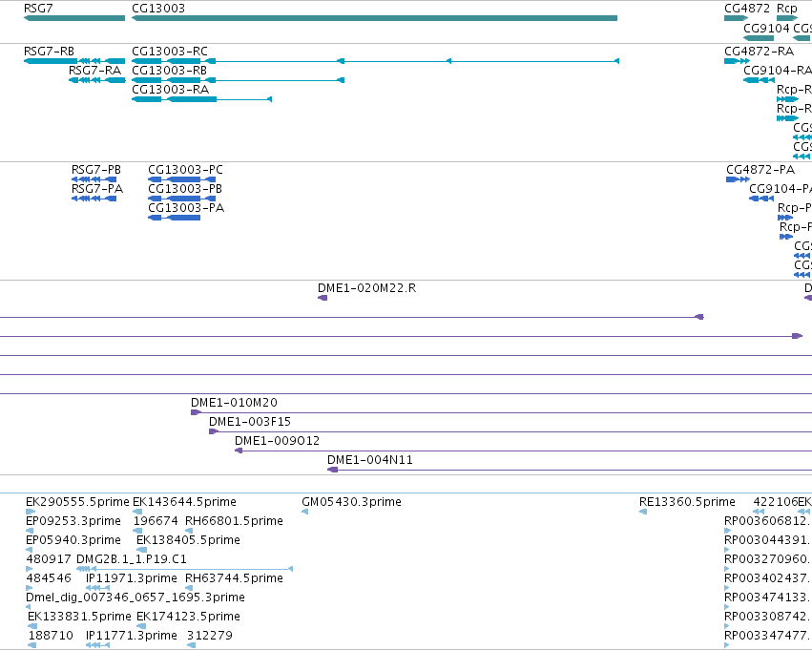Click the DME1-009O12 clone label
Image resolution: width=812 pixels, height=650 pixels.
pyautogui.click(x=277, y=441)
